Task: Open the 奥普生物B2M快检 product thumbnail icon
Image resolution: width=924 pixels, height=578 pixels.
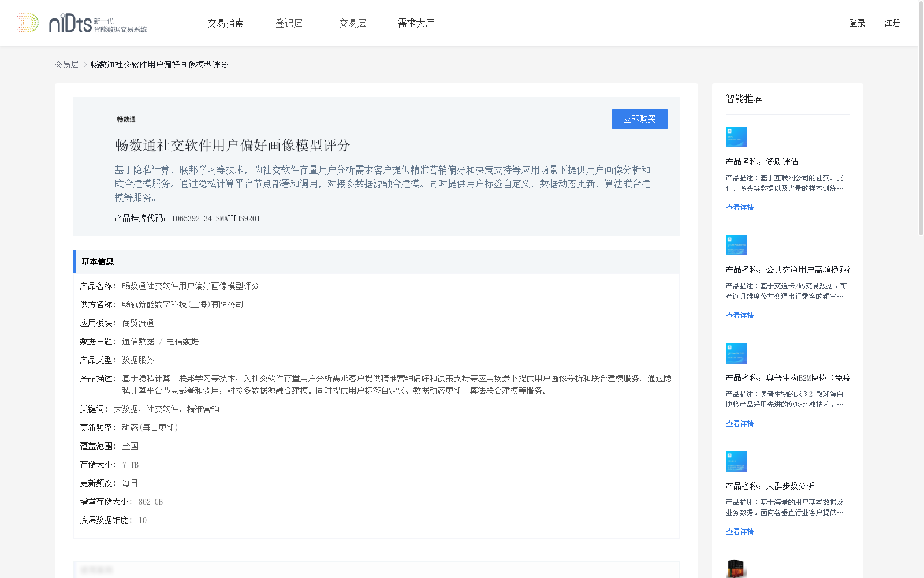Action: point(736,353)
